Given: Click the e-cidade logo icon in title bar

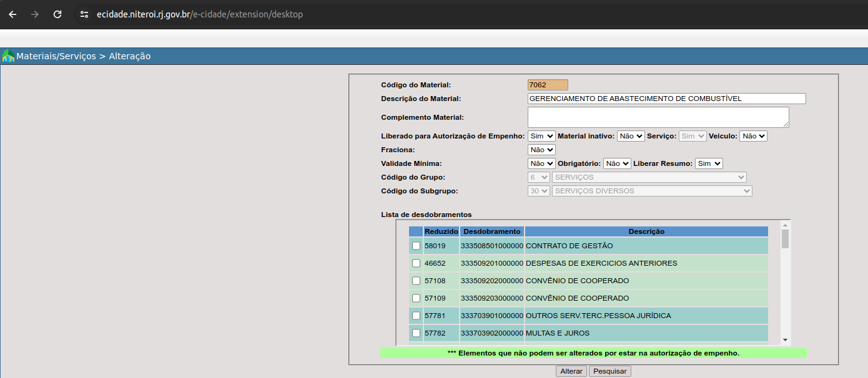Looking at the screenshot, I should point(8,56).
